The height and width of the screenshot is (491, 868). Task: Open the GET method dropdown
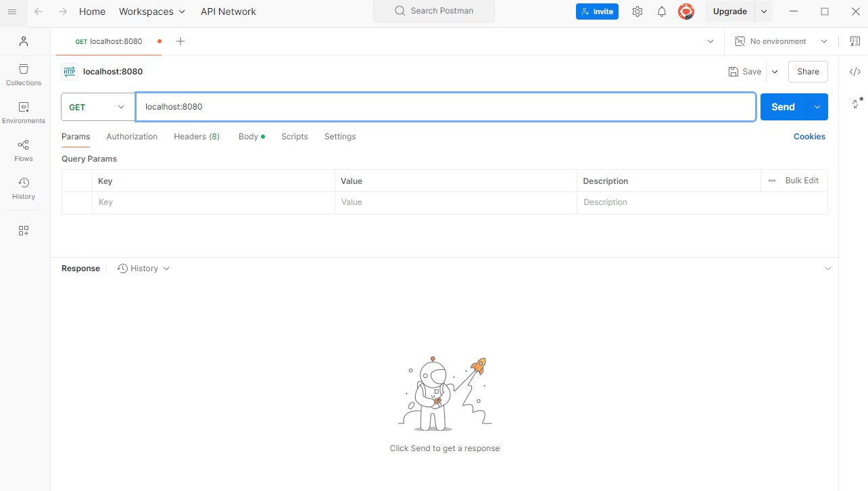click(x=98, y=107)
